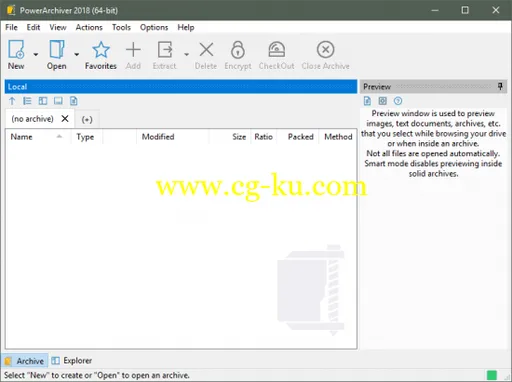Image resolution: width=512 pixels, height=382 pixels.
Task: Toggle the bottom panel layout icon
Action: (58, 101)
